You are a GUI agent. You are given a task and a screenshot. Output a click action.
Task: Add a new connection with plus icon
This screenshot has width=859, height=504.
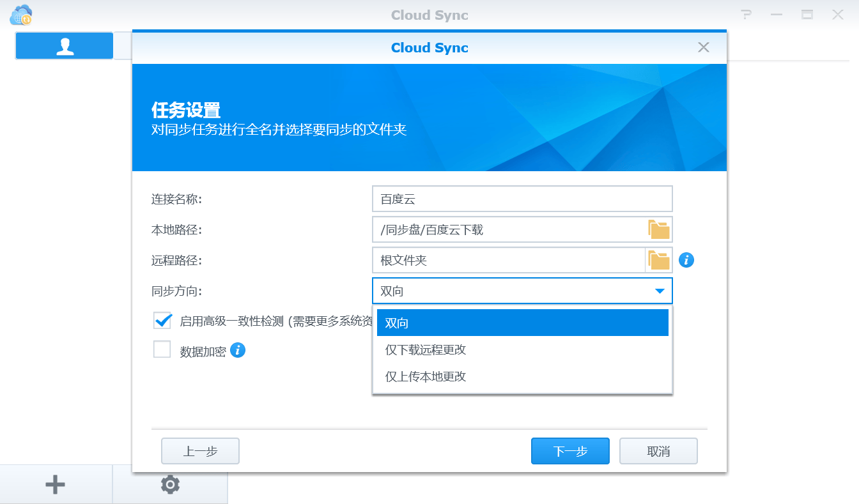(56, 485)
